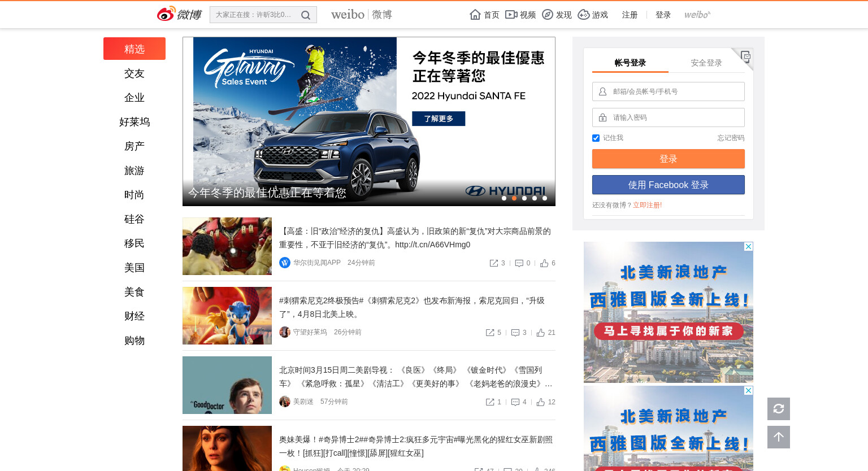Click 登录 in top navigation

point(663,15)
